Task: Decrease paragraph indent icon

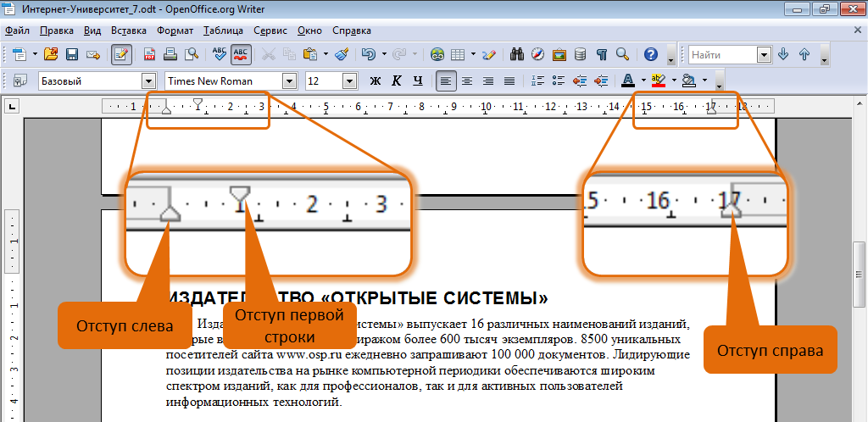Action: (580, 81)
